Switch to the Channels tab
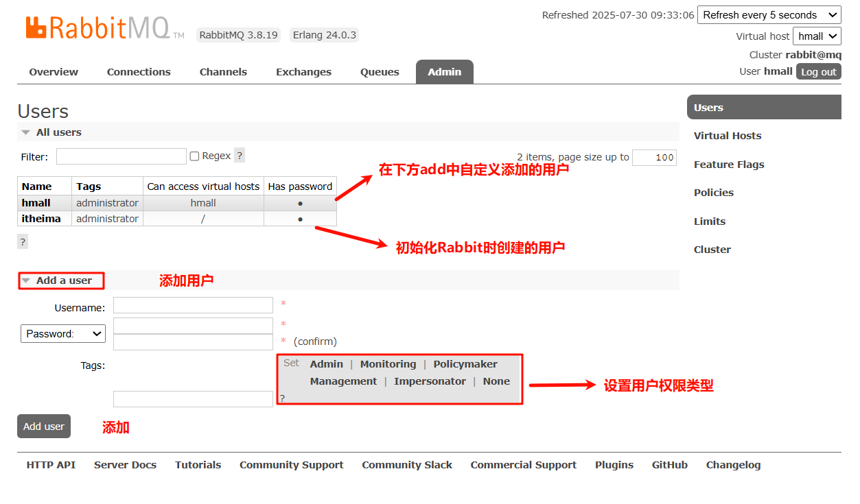Image resolution: width=860 pixels, height=504 pixels. click(223, 72)
